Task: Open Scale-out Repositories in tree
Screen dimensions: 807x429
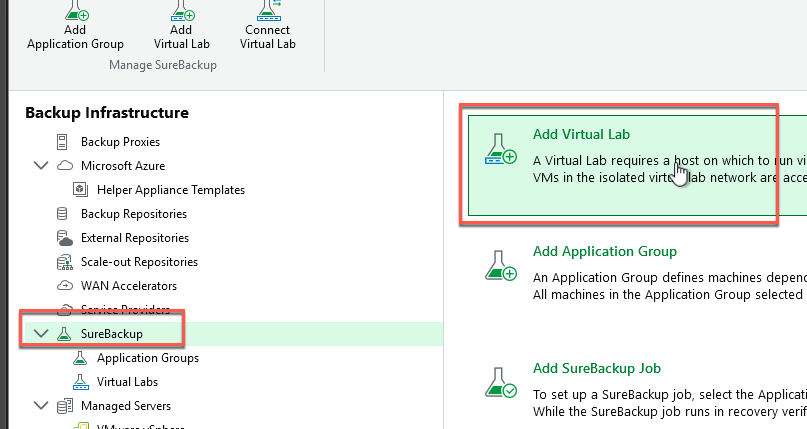Action: (139, 262)
